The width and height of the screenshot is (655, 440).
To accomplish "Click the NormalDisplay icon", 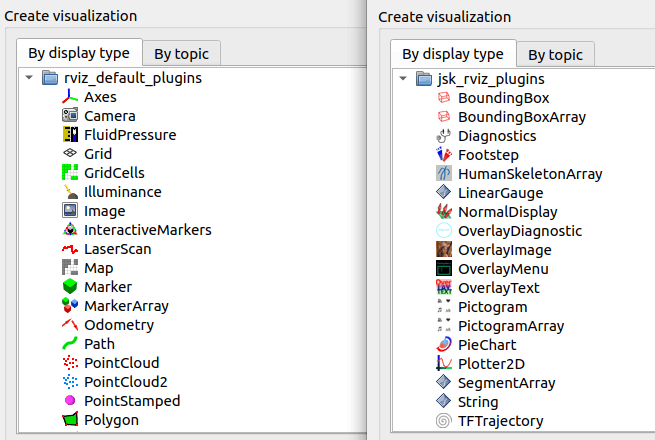I will click(x=444, y=211).
